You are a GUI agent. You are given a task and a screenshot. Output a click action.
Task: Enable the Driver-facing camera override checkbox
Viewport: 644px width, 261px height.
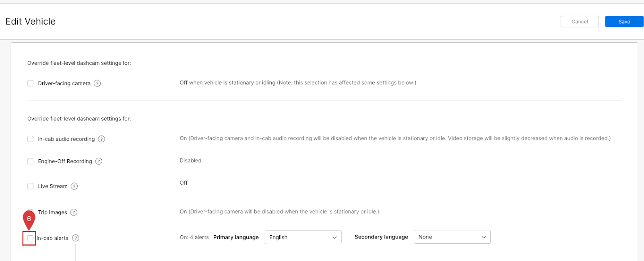click(x=30, y=83)
